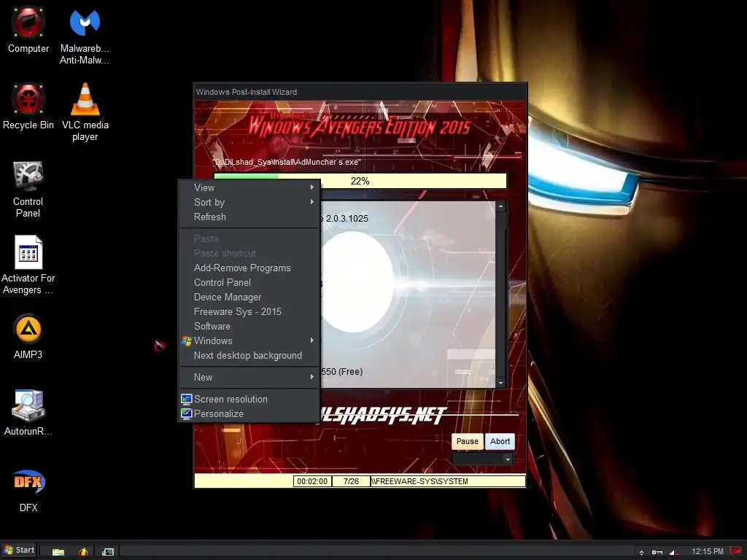Click the 12:15 PM clock
The height and width of the screenshot is (560, 747).
[707, 551]
